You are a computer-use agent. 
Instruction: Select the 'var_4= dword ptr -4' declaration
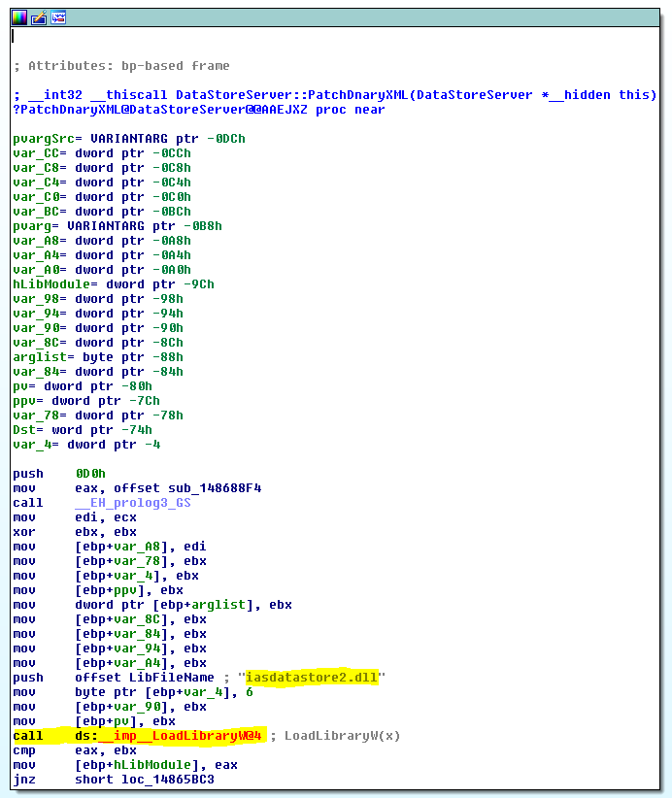[86, 446]
